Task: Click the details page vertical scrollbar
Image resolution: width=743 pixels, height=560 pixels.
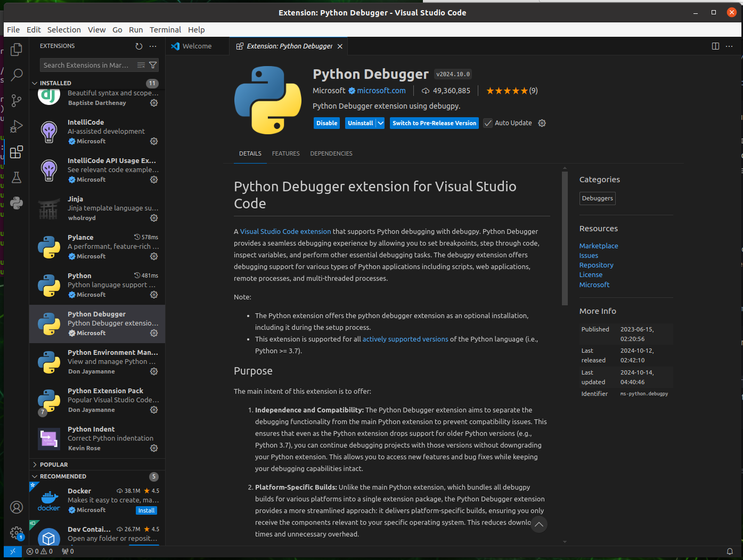Action: [x=565, y=240]
